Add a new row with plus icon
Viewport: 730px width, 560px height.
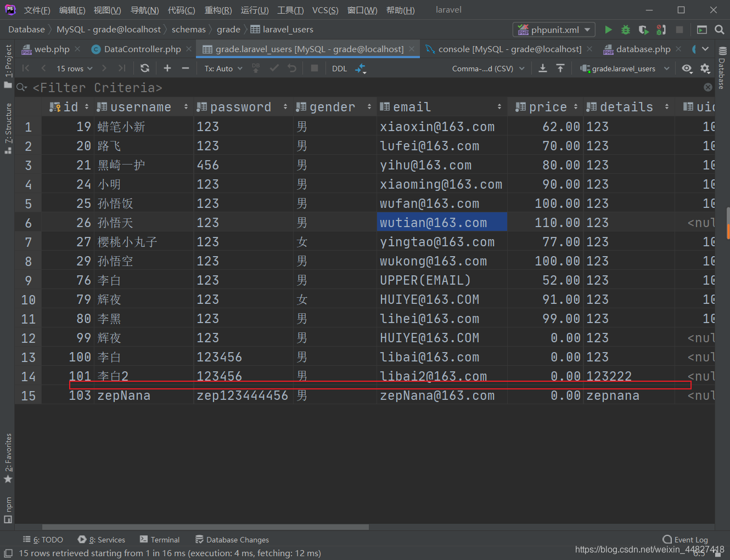[167, 68]
